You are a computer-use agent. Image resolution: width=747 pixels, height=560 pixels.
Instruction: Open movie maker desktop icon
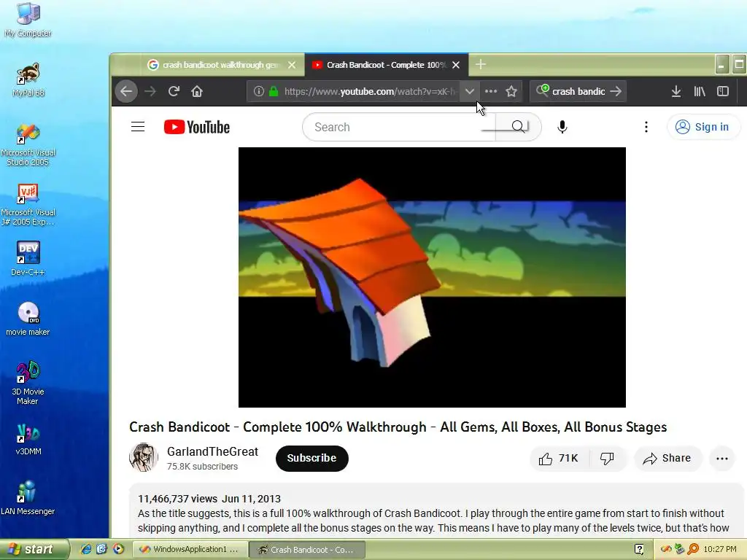click(x=28, y=319)
